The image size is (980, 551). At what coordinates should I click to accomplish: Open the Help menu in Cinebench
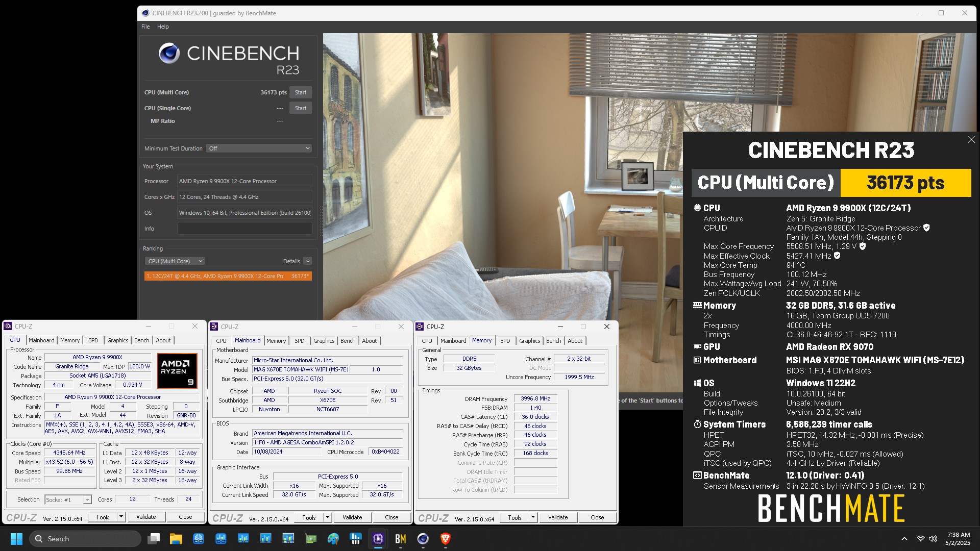pos(163,27)
